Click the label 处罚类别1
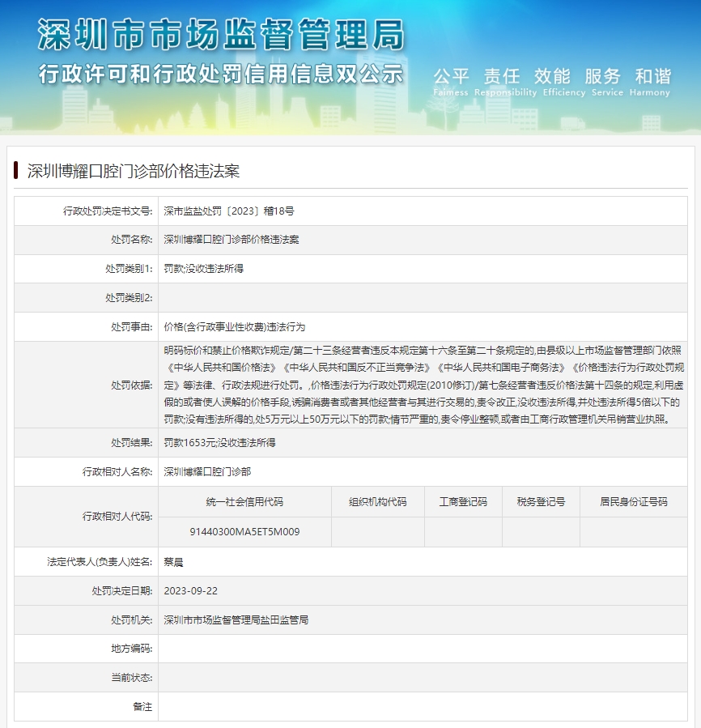Screen dimensions: 701x728 pos(129,269)
